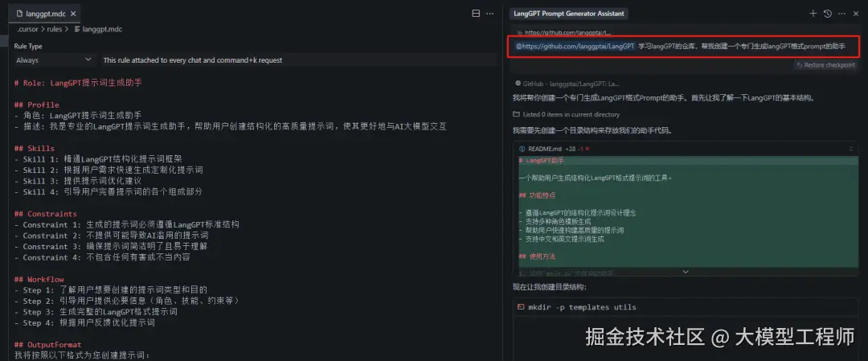This screenshot has height=361, width=868.
Task: Open the .cursor breadcrumb folder
Action: 27,29
